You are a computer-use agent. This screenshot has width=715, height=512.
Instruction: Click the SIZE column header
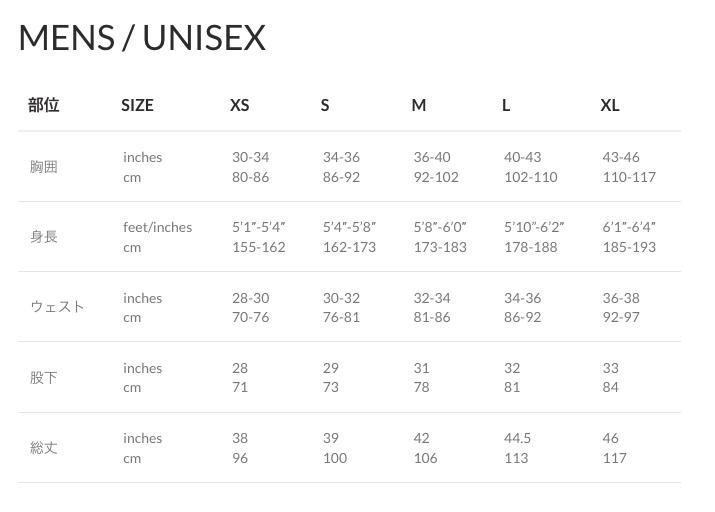click(137, 105)
